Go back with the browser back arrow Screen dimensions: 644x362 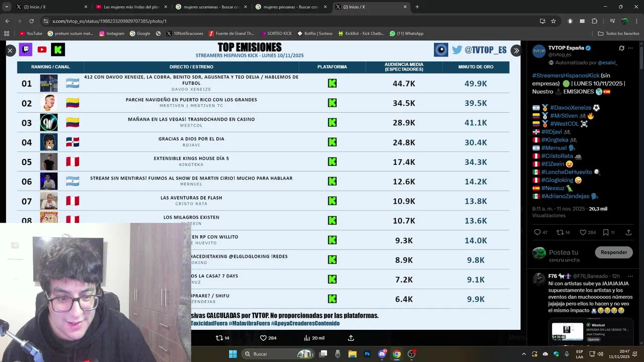[7, 21]
